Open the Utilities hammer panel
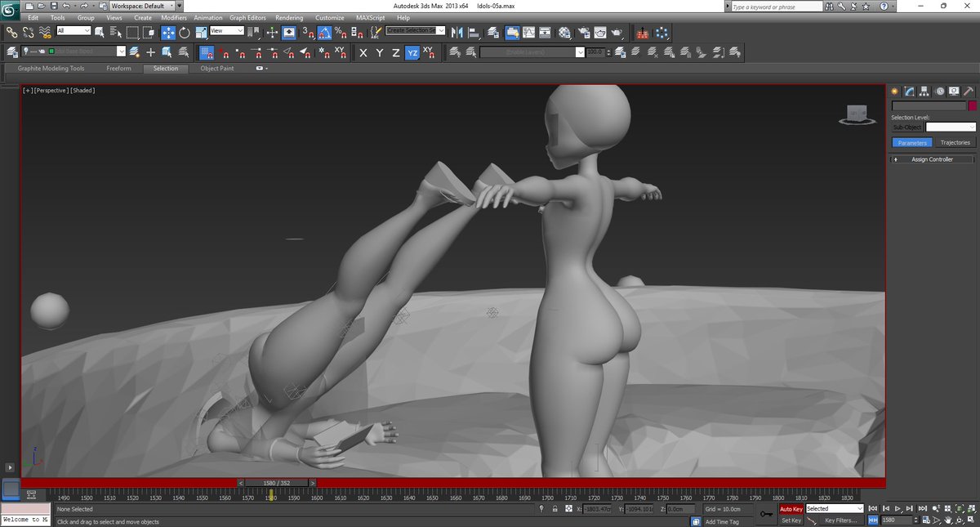Image resolution: width=980 pixels, height=527 pixels. pyautogui.click(x=969, y=91)
